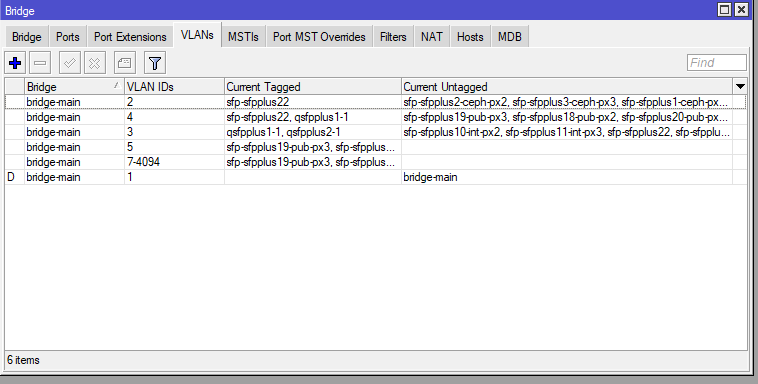Select the row with VLAN ID 4
This screenshot has width=758, height=384.
[376, 117]
